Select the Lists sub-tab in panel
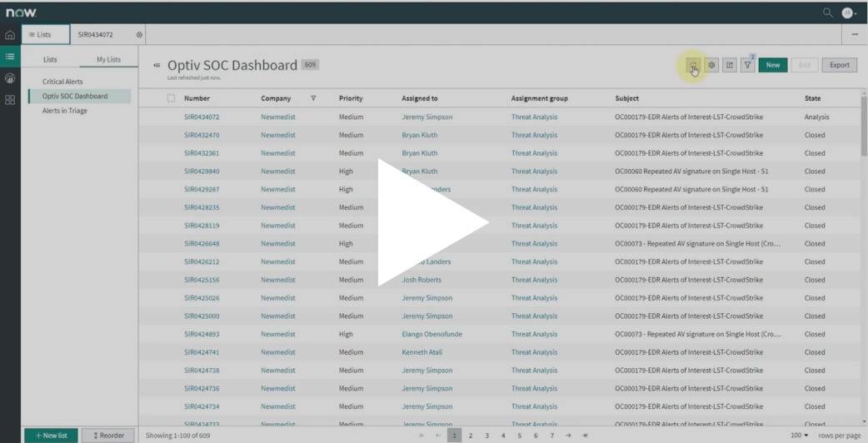The height and width of the screenshot is (443, 868). 50,59
